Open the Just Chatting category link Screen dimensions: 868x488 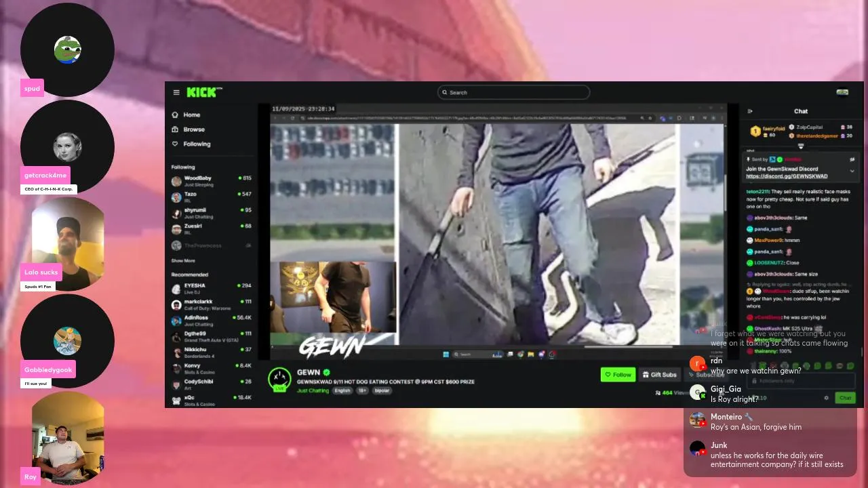pos(313,390)
